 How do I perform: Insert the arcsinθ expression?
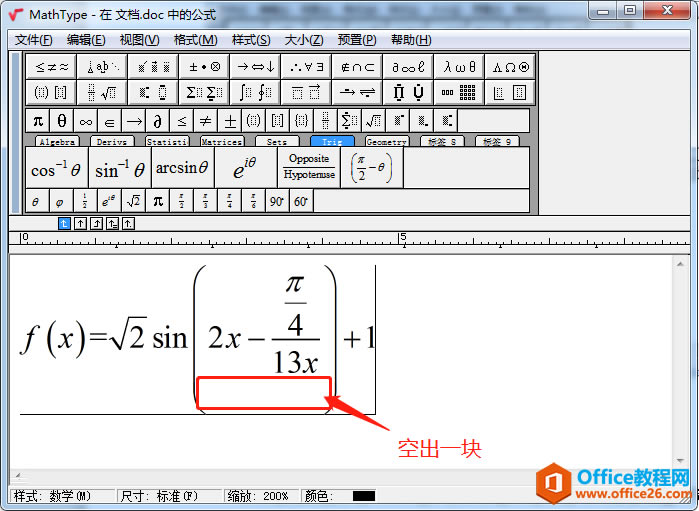coord(183,168)
